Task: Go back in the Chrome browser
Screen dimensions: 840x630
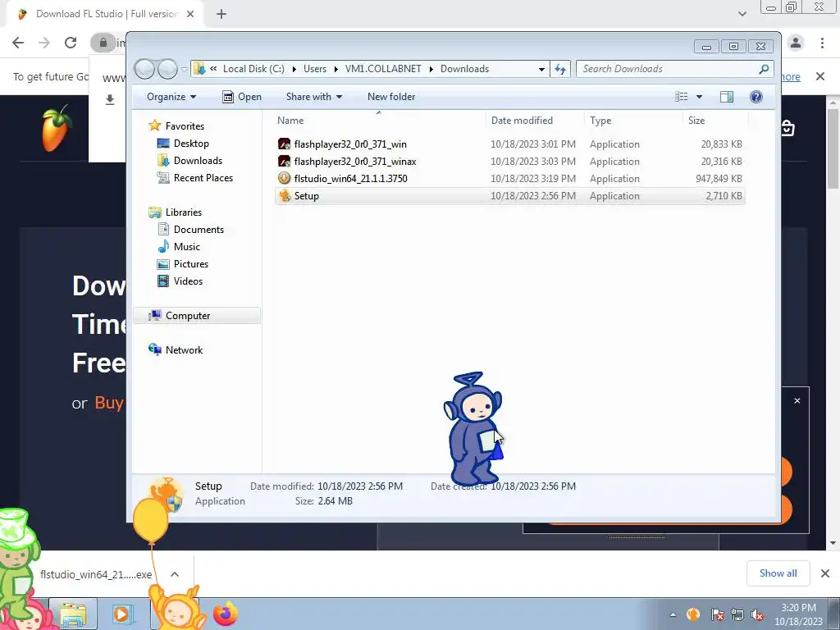Action: [18, 43]
